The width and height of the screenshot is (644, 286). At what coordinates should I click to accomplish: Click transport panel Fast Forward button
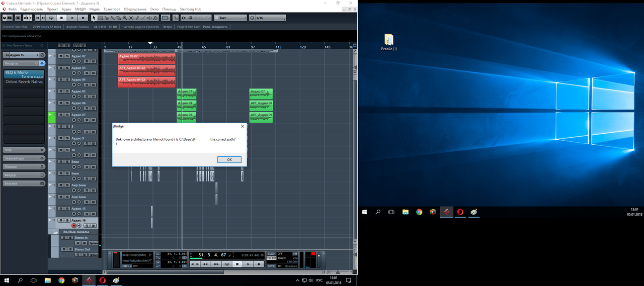[x=216, y=264]
